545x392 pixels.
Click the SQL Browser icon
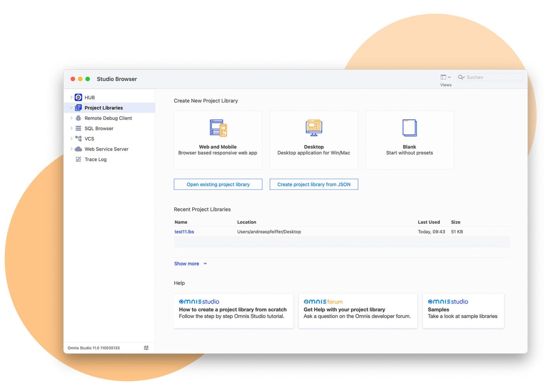(x=78, y=128)
